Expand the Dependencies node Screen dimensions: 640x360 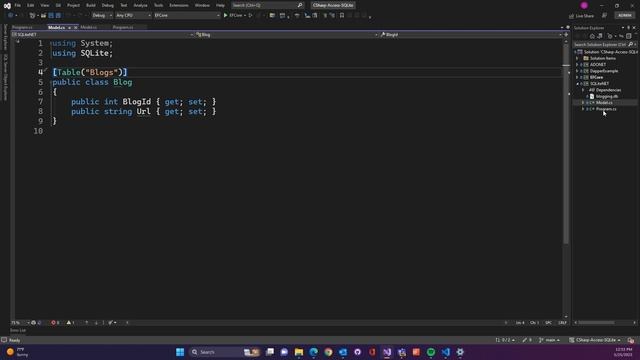[x=583, y=90]
